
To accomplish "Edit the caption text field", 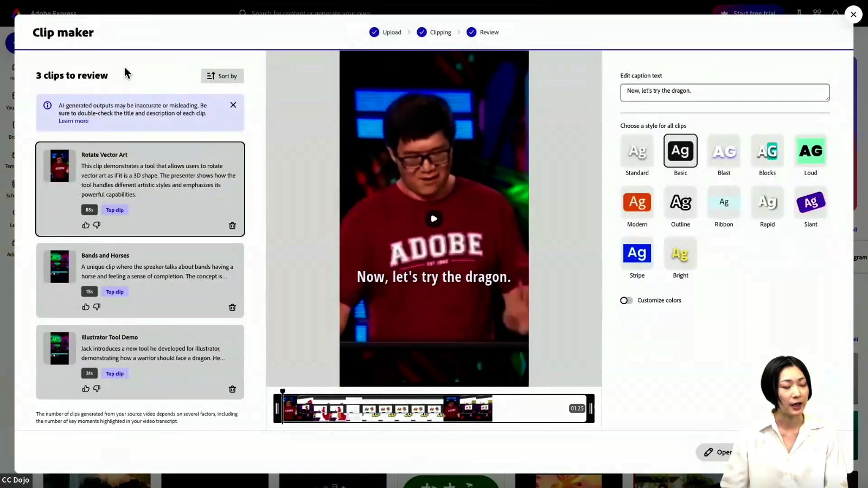I will click(725, 93).
